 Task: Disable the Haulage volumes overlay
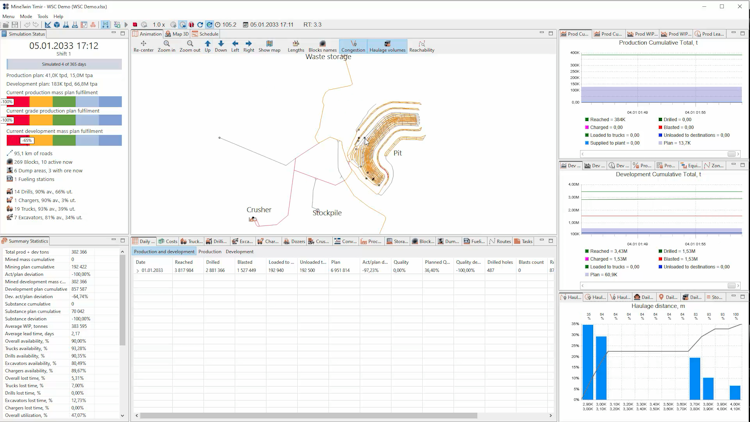point(387,46)
